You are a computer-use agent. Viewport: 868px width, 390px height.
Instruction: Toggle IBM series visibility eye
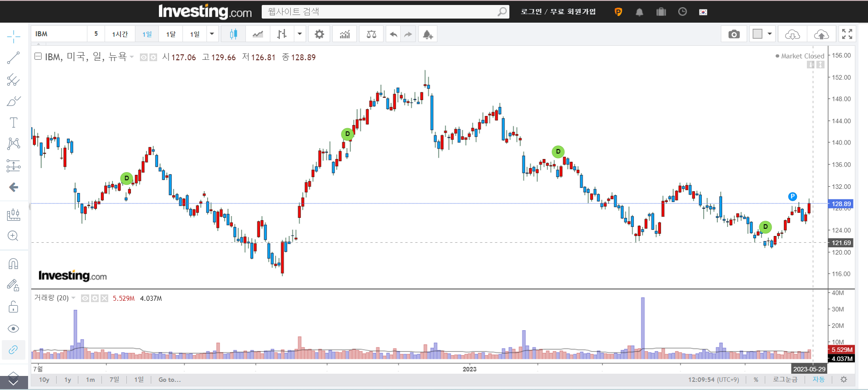click(x=144, y=58)
